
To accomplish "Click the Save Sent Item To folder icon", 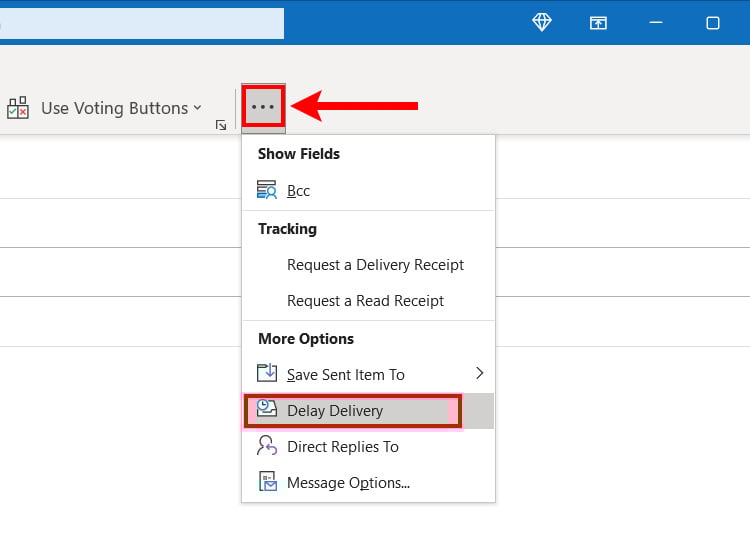I will coord(266,373).
